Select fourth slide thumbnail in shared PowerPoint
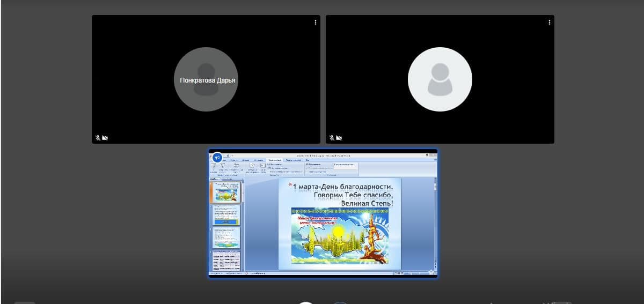 [226, 259]
